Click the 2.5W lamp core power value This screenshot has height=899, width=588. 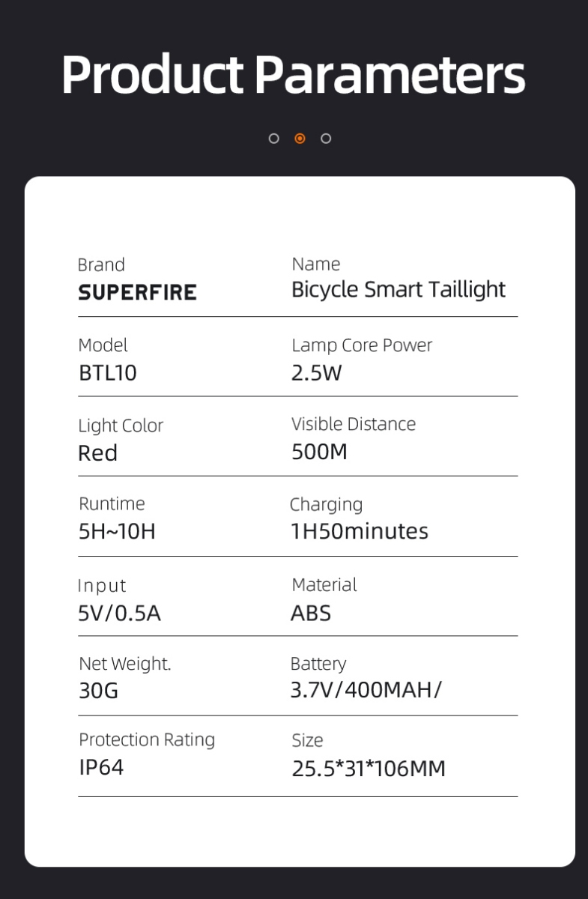[316, 372]
